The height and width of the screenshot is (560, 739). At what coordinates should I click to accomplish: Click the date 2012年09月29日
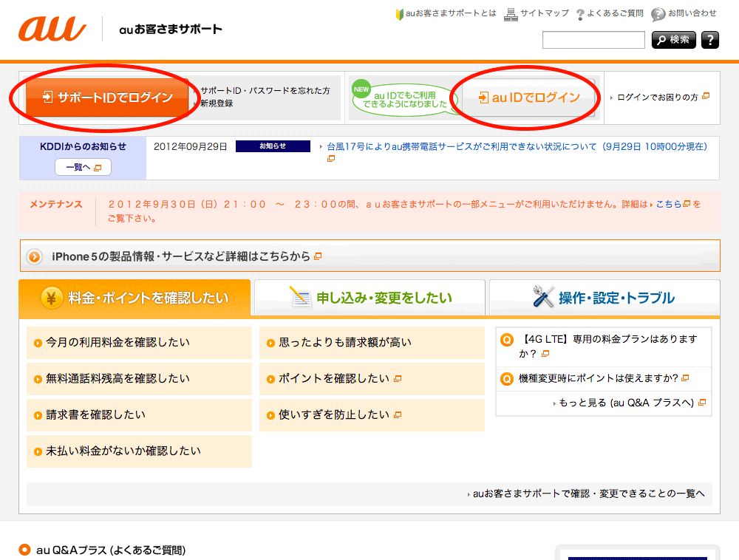[x=191, y=146]
